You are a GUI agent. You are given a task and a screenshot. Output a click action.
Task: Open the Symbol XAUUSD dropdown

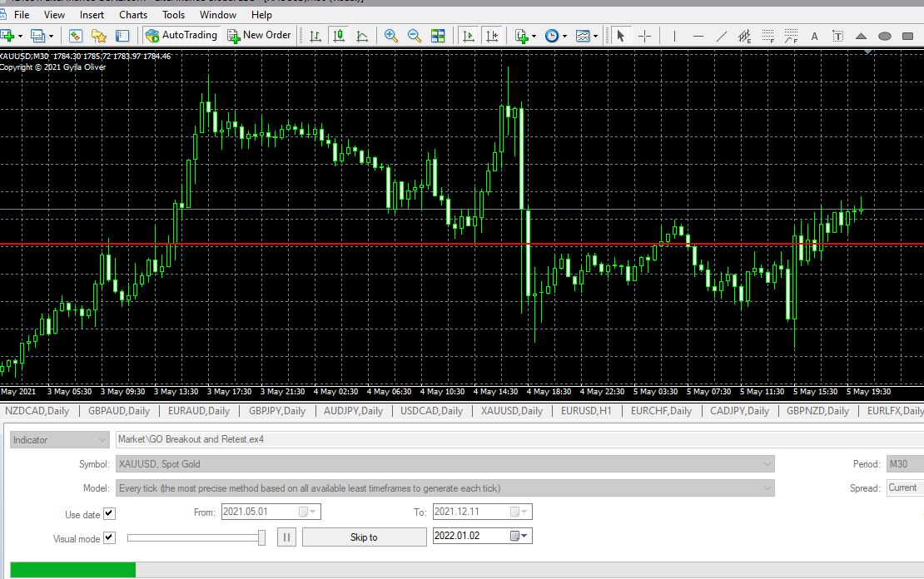pyautogui.click(x=445, y=463)
